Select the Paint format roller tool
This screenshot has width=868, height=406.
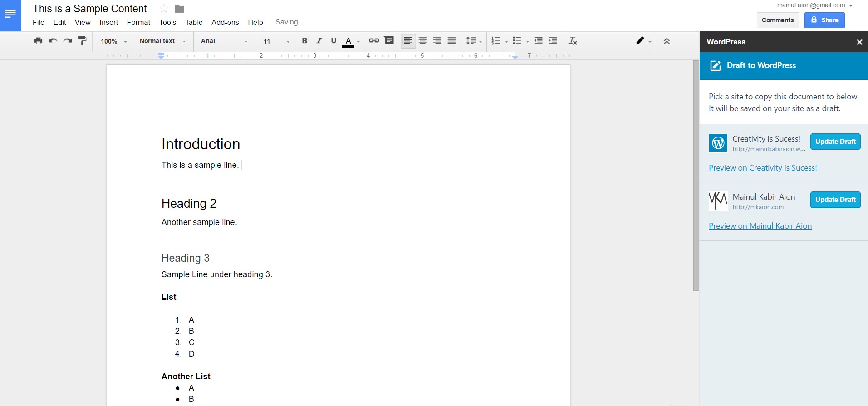tap(82, 41)
